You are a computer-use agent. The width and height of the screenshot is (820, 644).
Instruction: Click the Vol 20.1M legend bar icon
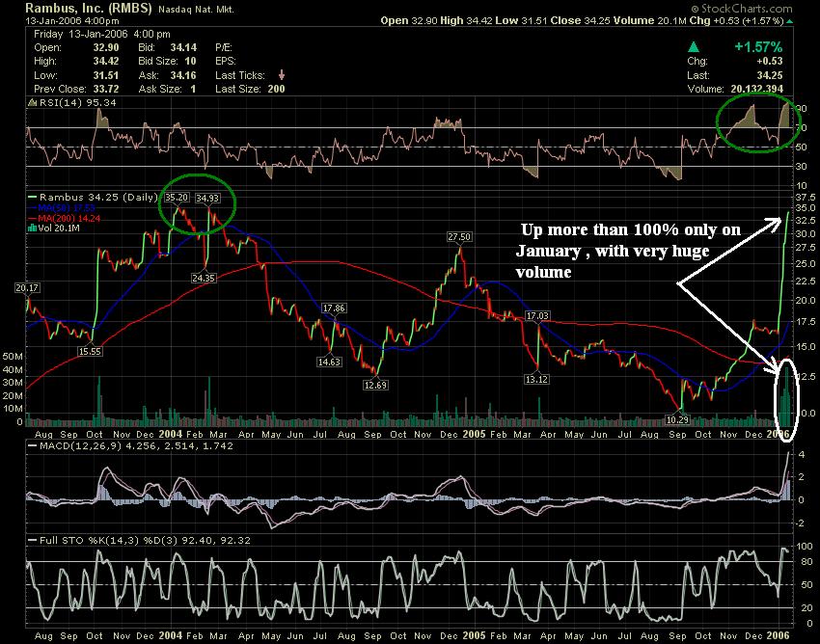(x=31, y=228)
